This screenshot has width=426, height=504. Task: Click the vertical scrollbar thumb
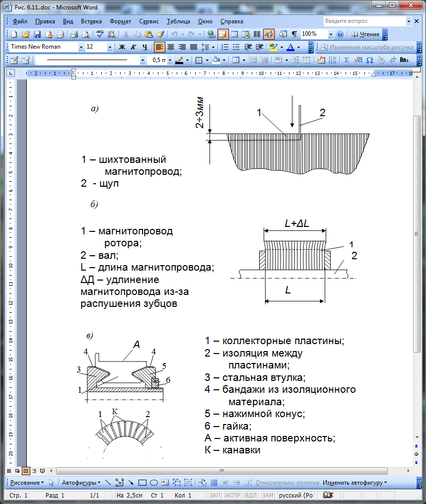(x=417, y=234)
